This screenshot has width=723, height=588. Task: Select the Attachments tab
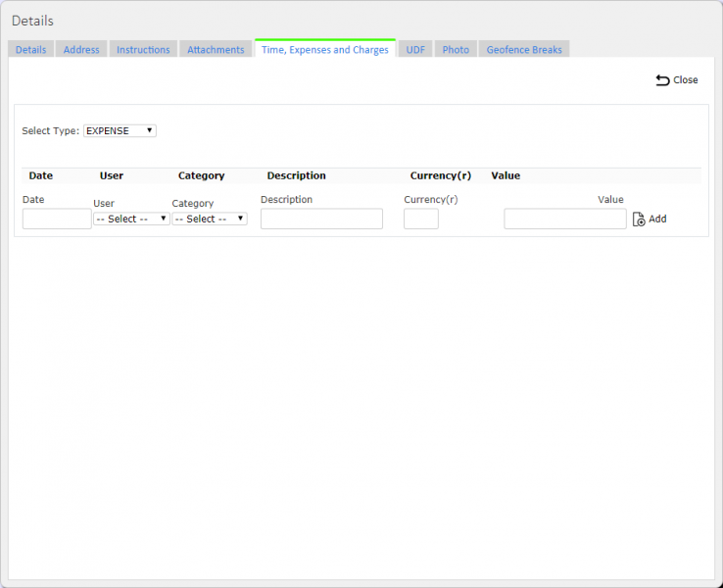coord(216,49)
